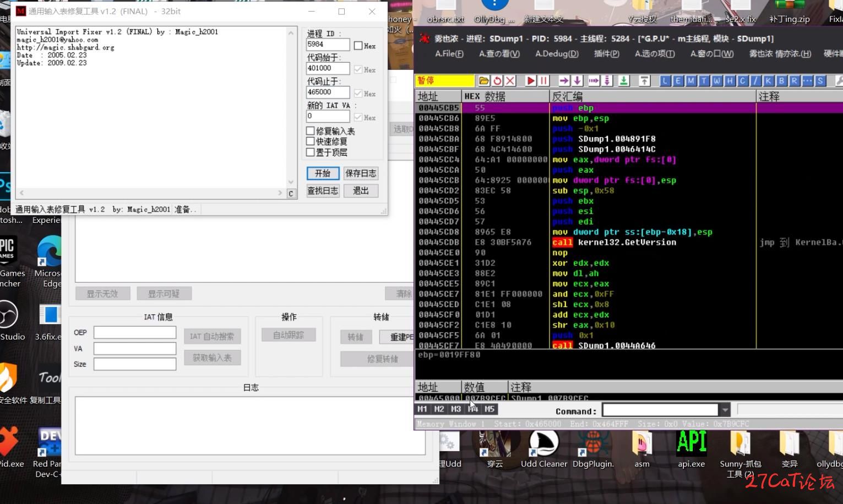Expand the Command history dropdown arrow
The height and width of the screenshot is (504, 843).
725,410
